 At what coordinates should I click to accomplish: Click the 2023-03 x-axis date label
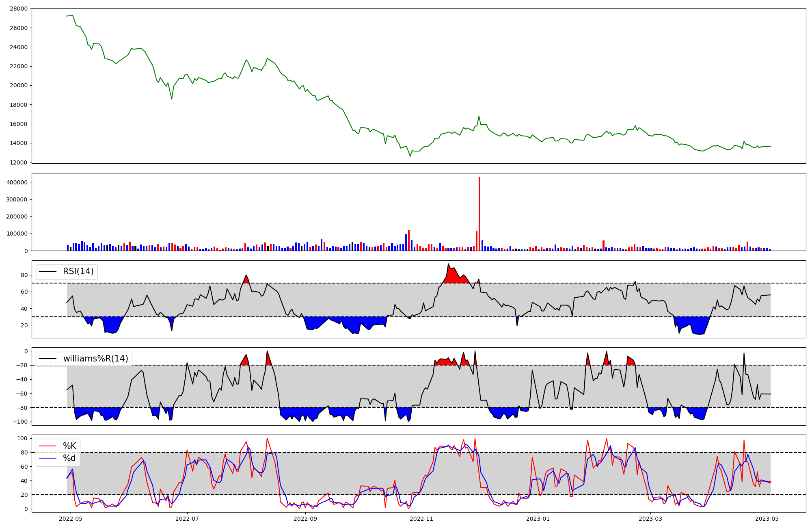click(651, 519)
